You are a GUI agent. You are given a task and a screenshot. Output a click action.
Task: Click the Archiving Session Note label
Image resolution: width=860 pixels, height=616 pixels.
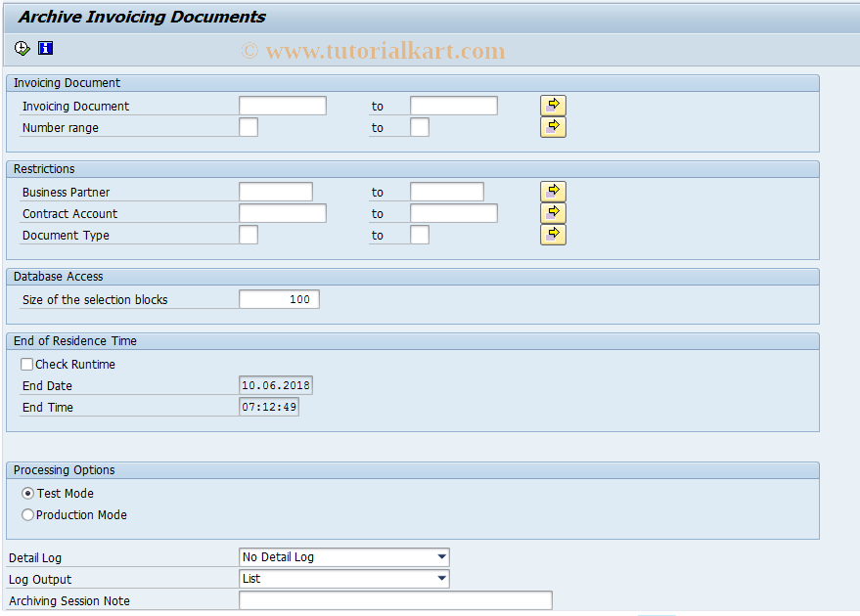[x=69, y=600]
